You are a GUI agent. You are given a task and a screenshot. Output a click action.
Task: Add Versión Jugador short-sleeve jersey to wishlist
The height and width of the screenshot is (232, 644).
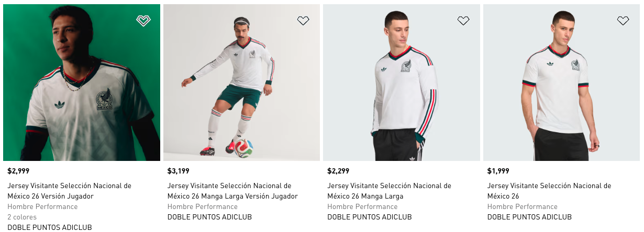click(x=143, y=21)
